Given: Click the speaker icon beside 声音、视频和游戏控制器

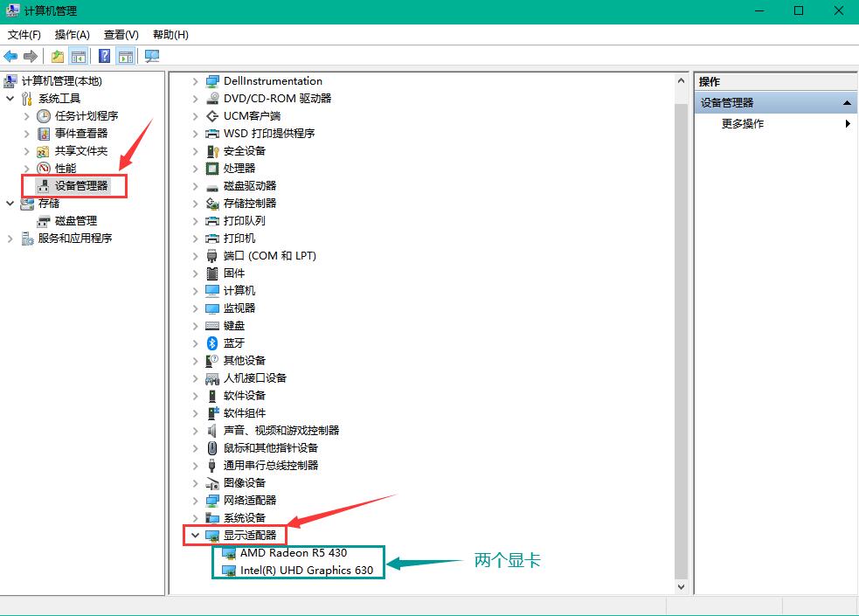Looking at the screenshot, I should click(212, 431).
